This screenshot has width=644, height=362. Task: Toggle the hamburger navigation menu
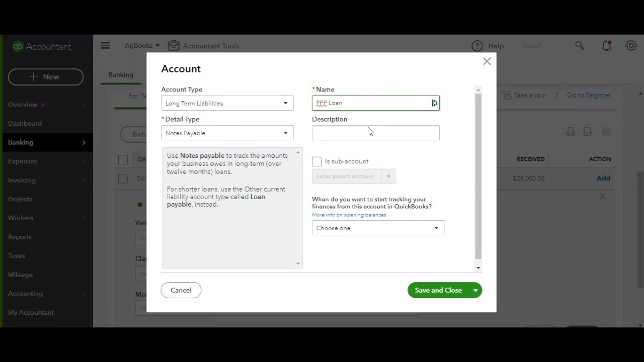point(105,45)
